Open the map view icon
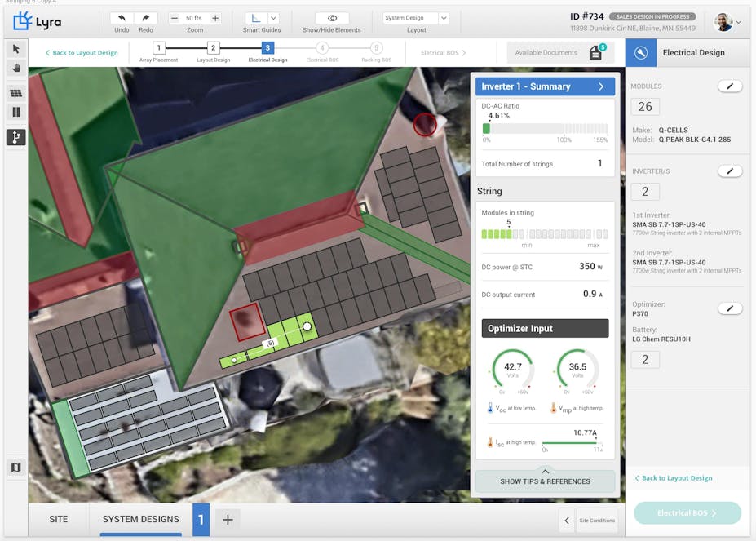 pyautogui.click(x=15, y=468)
